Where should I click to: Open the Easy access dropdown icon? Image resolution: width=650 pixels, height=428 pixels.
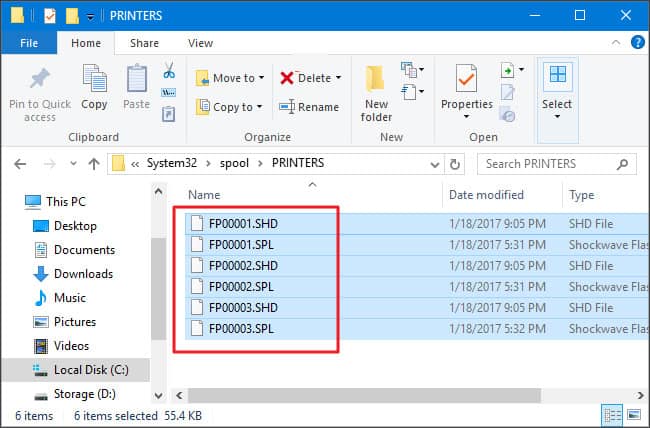click(412, 92)
